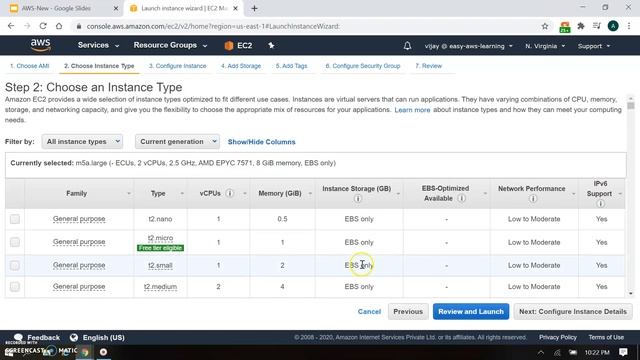The image size is (640, 360).
Task: Click the Network Performance info icon
Action: click(533, 198)
